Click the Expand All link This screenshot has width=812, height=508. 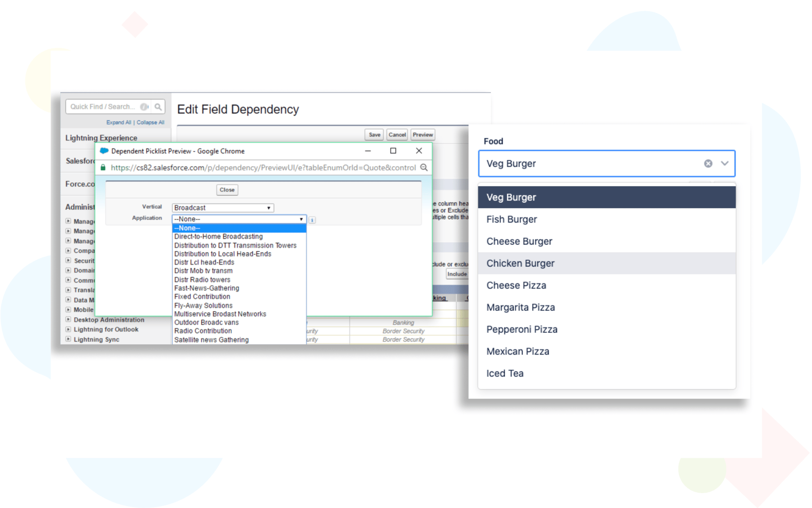coord(119,122)
